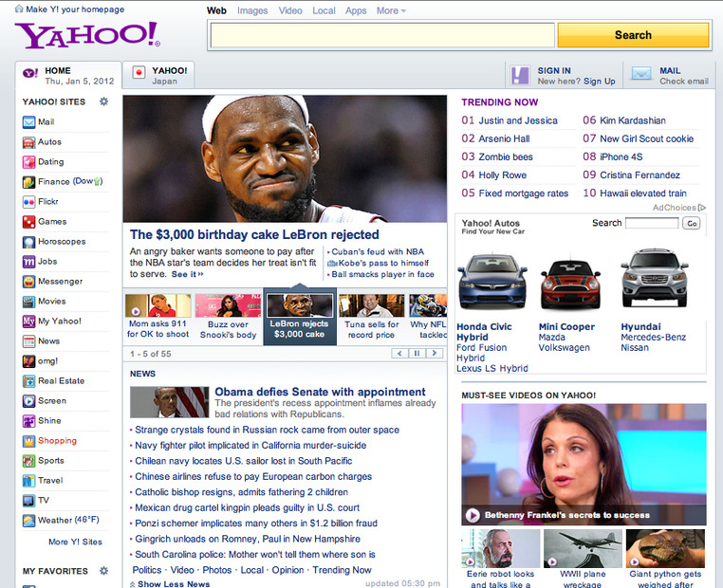This screenshot has height=588, width=723.
Task: Go to next carousel stories
Action: click(x=434, y=354)
